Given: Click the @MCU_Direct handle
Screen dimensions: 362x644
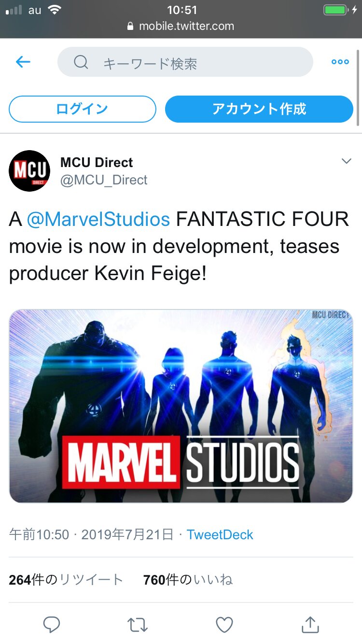Looking at the screenshot, I should coord(104,180).
